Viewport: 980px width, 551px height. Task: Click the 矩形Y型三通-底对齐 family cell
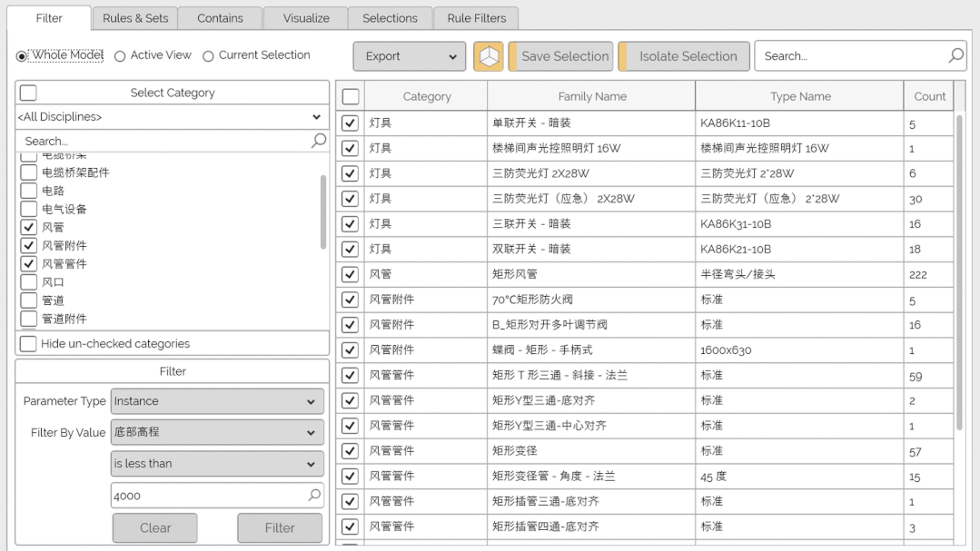(591, 400)
